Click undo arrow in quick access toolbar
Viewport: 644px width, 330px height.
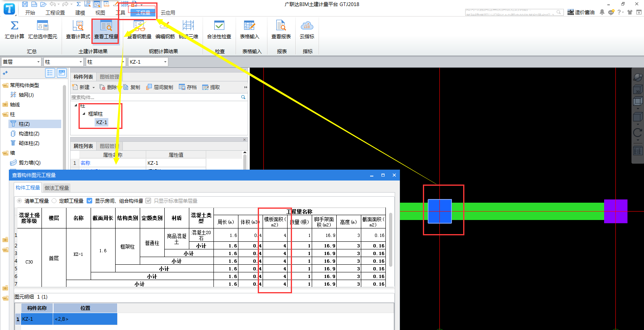tap(53, 4)
